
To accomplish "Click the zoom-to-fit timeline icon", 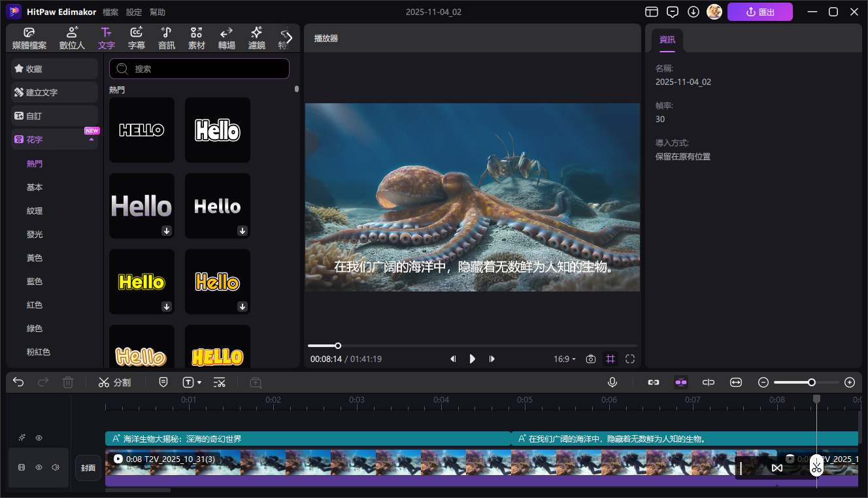I will 736,382.
